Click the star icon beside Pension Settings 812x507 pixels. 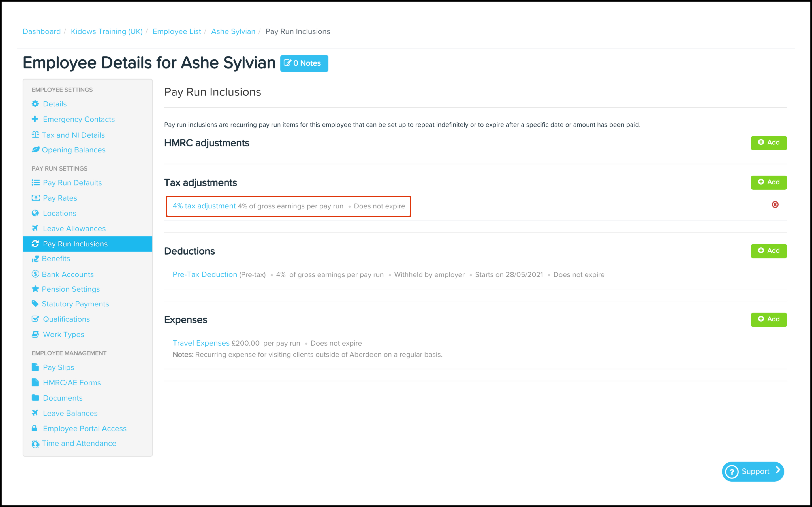click(x=35, y=289)
